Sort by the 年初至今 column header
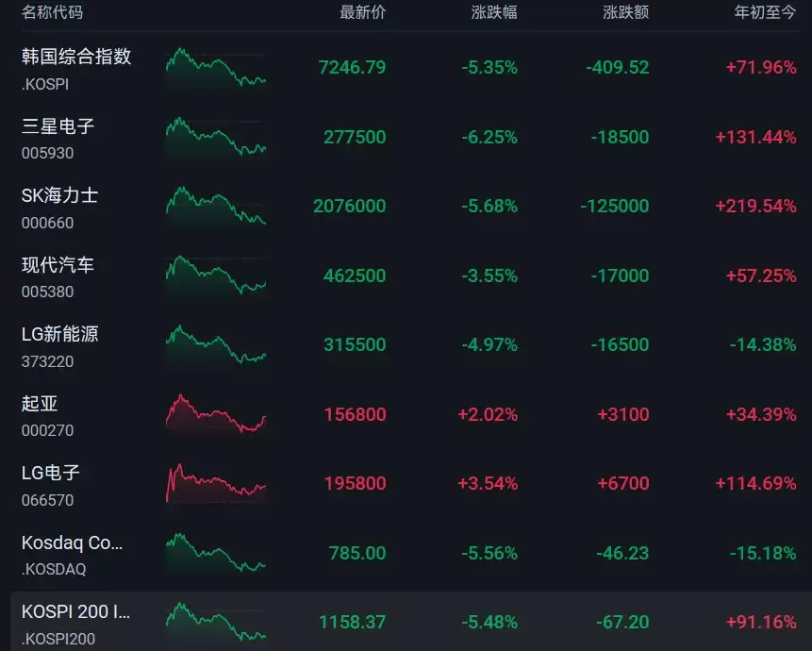 [x=765, y=12]
